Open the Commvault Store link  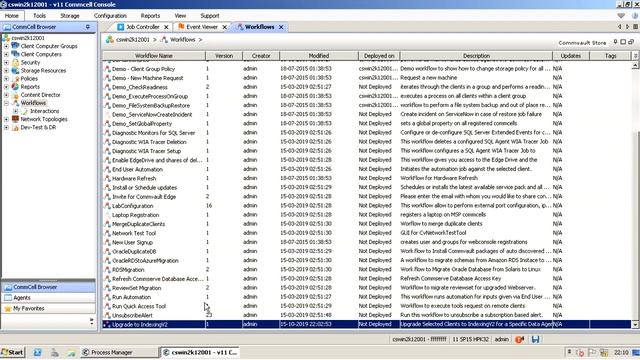click(x=582, y=42)
